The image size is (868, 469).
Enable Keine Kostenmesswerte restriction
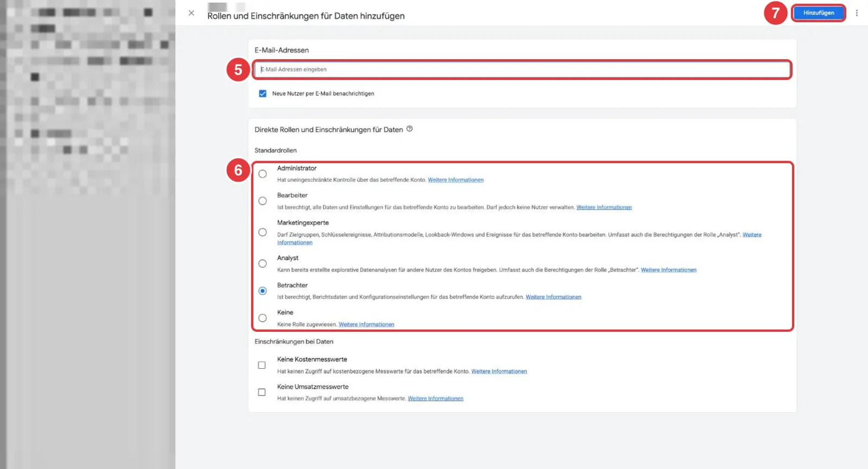262,365
